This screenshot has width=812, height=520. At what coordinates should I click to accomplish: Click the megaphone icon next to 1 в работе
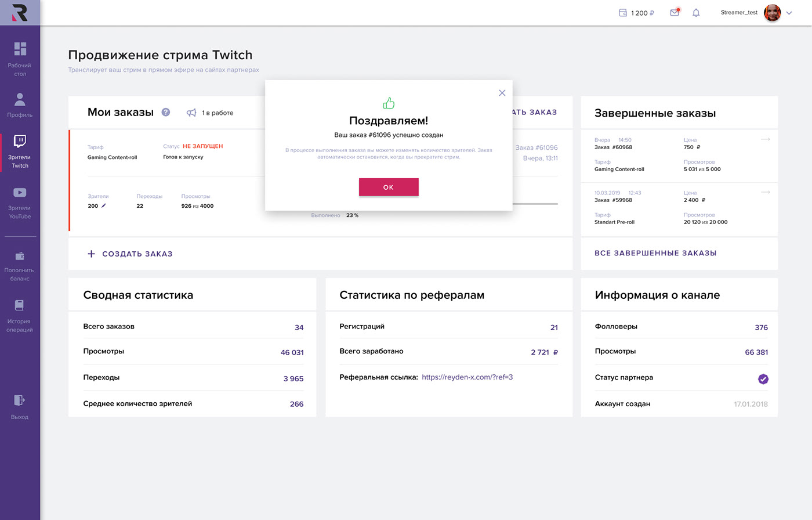[191, 113]
